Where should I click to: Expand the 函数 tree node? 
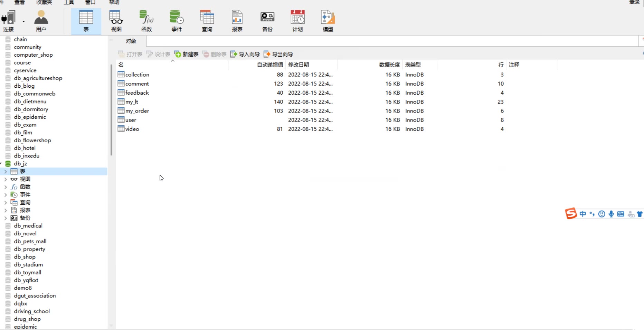[x=5, y=187]
